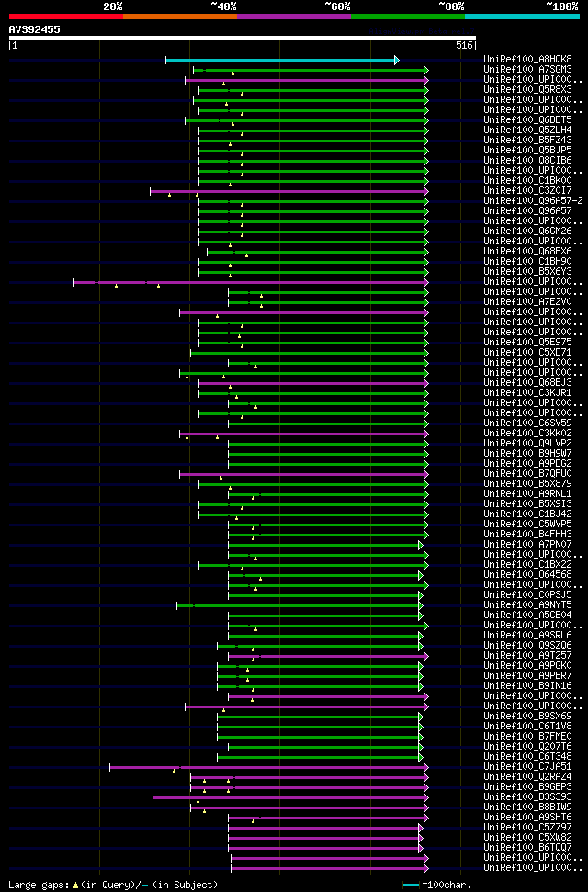Select label UniRef100_A9RNL1

[527, 494]
